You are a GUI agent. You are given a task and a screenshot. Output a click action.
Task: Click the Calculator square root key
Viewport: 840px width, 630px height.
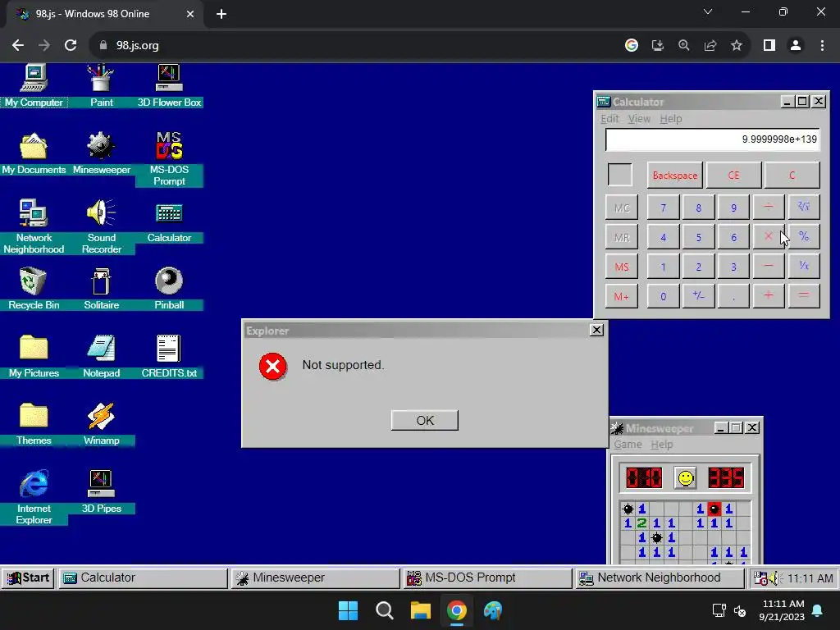click(x=804, y=208)
